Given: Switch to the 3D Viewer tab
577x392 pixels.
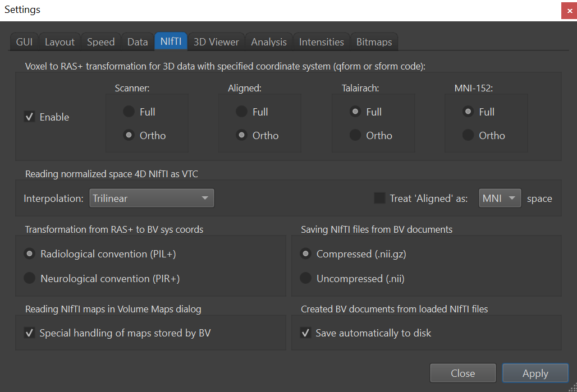Looking at the screenshot, I should pyautogui.click(x=216, y=41).
